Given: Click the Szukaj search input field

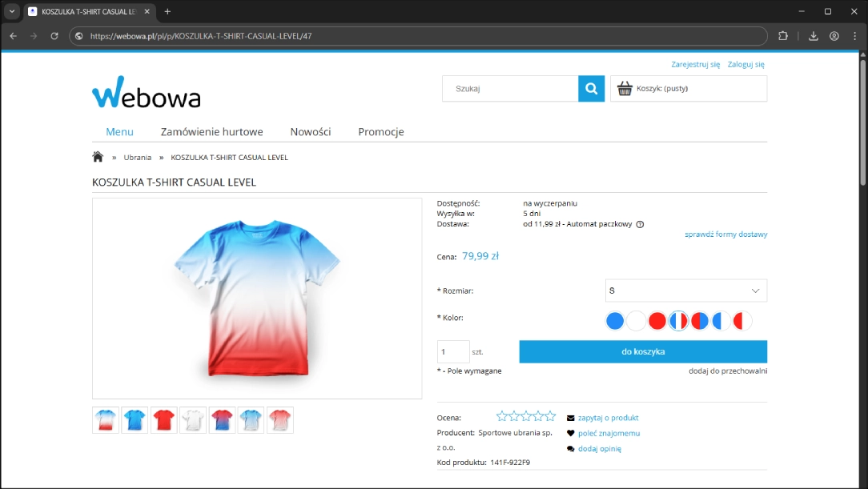Looking at the screenshot, I should coord(510,89).
